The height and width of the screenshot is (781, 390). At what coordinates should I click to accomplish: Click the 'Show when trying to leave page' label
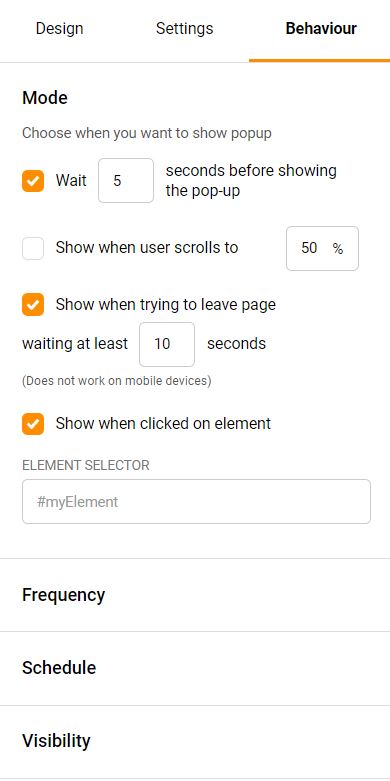(x=166, y=305)
